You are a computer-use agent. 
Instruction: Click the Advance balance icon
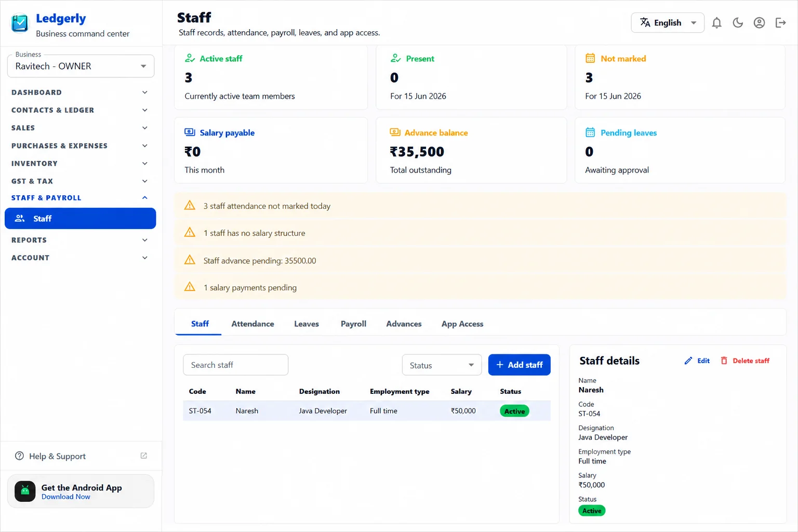coord(395,132)
